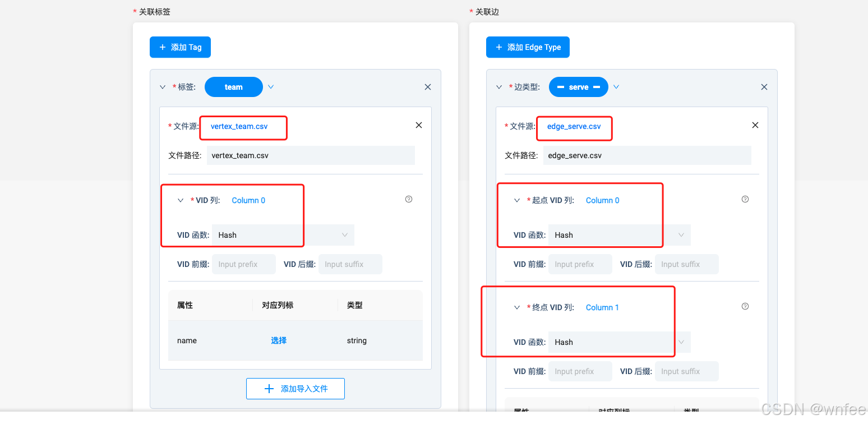868x424 pixels.
Task: Click 选择 for the name property
Action: (279, 340)
